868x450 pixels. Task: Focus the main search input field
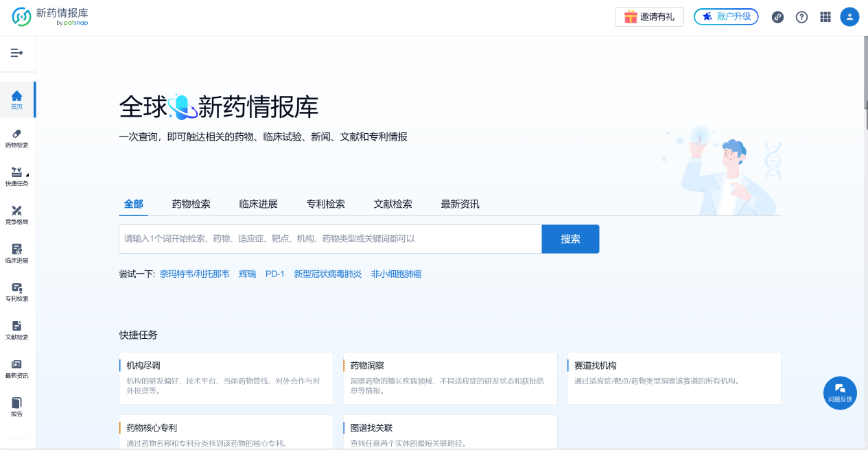pos(329,239)
